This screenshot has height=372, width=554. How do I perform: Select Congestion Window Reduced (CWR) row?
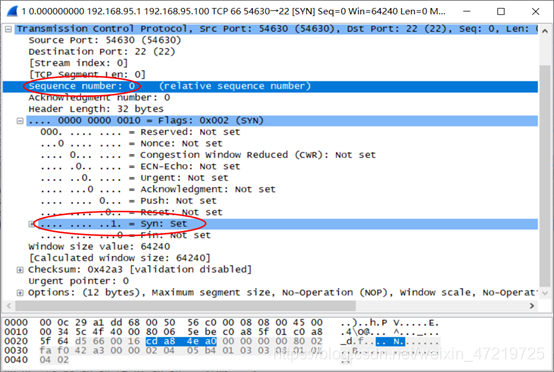(x=208, y=155)
